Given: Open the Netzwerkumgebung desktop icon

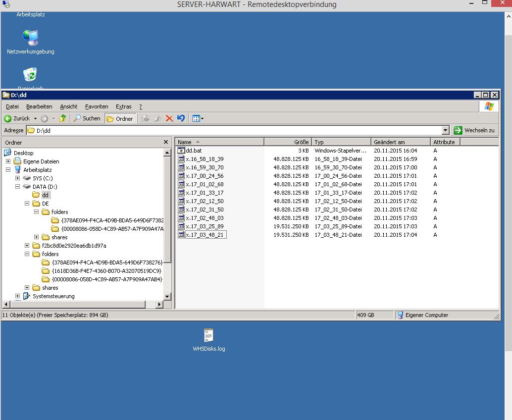Looking at the screenshot, I should pyautogui.click(x=30, y=38).
